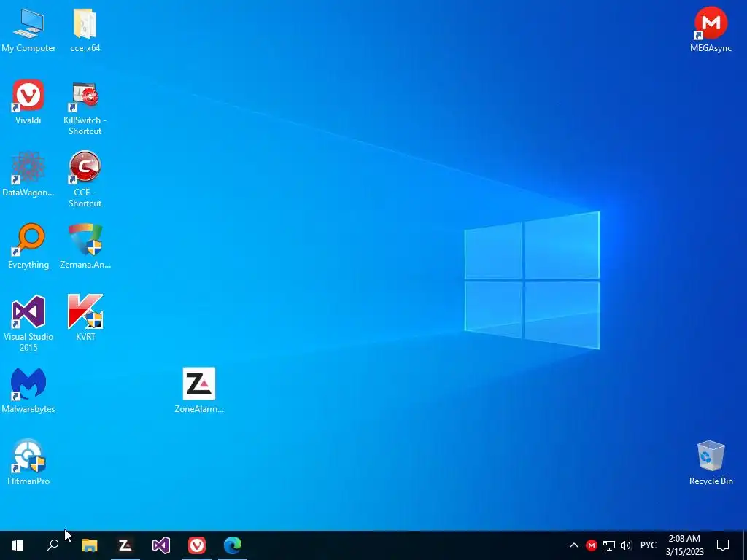The width and height of the screenshot is (747, 560).
Task: Open the Action Center notifications
Action: coord(723,545)
